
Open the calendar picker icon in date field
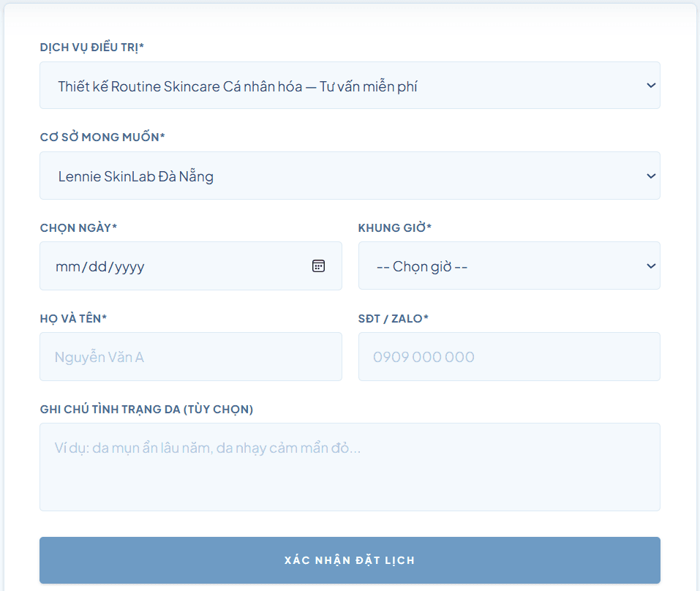(x=318, y=266)
